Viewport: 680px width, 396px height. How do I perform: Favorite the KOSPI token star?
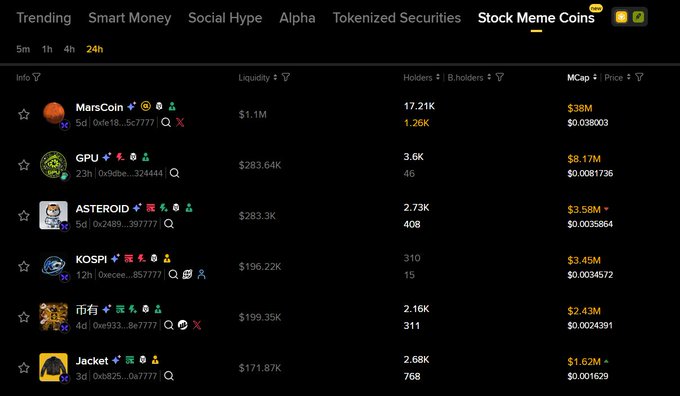click(x=24, y=266)
